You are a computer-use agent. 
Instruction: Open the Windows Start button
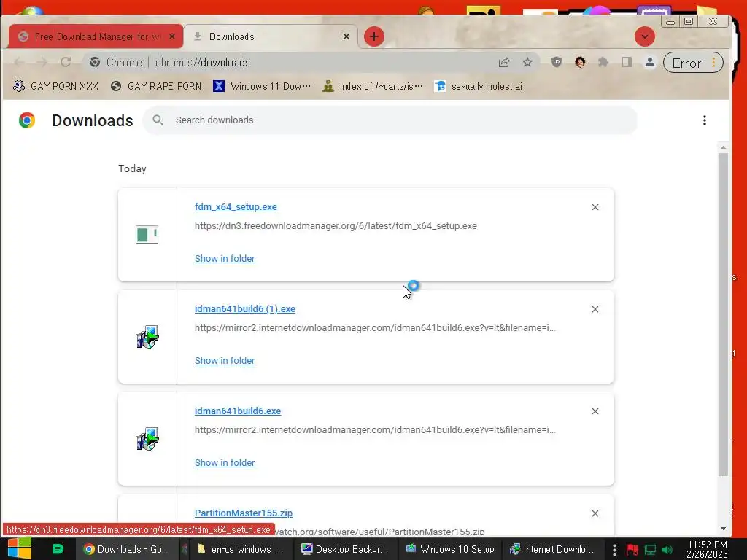[20, 548]
